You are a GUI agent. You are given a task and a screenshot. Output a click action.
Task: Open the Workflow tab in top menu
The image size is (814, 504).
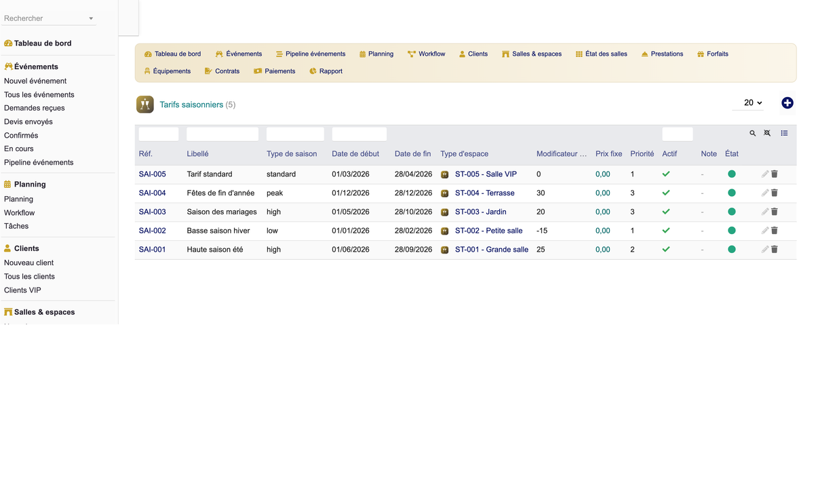[427, 54]
